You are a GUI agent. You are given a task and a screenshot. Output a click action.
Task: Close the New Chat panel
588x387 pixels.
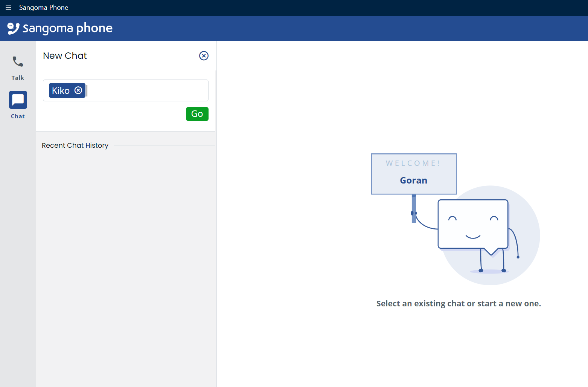(204, 56)
